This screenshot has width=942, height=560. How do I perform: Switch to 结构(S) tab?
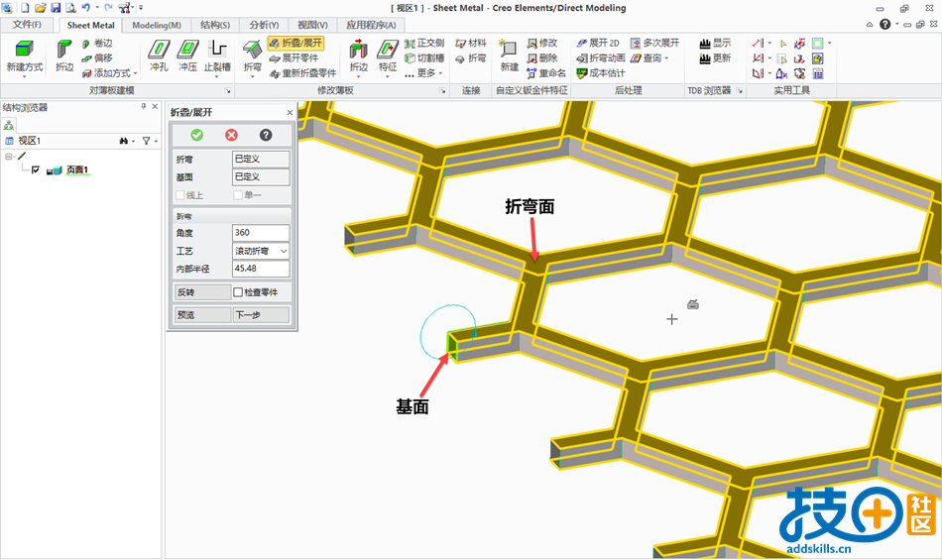point(215,25)
